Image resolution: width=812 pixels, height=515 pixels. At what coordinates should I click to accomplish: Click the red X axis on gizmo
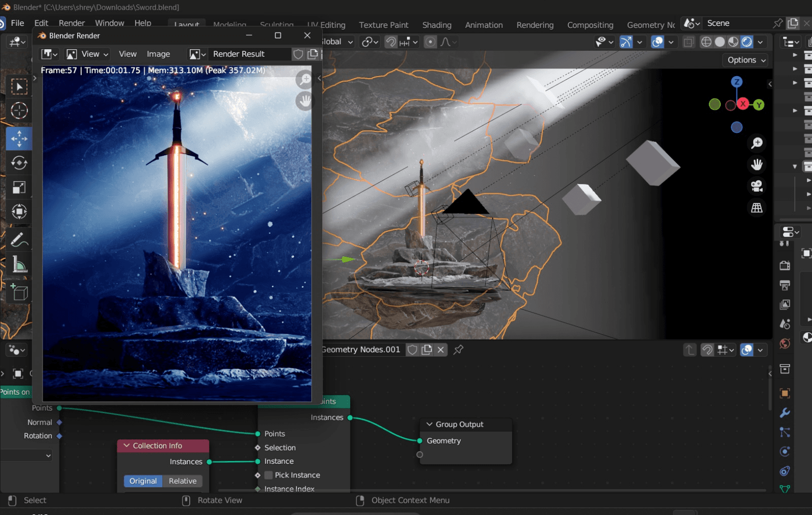(x=743, y=104)
